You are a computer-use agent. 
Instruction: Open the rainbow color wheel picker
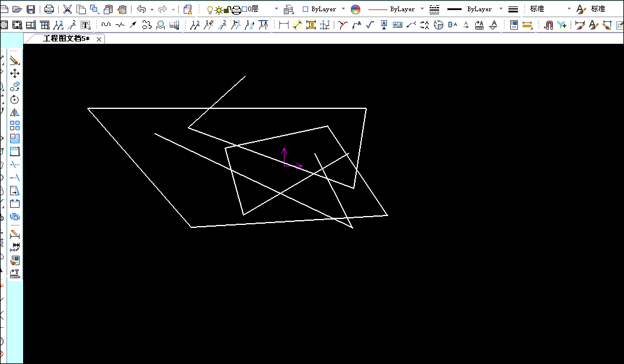point(356,9)
